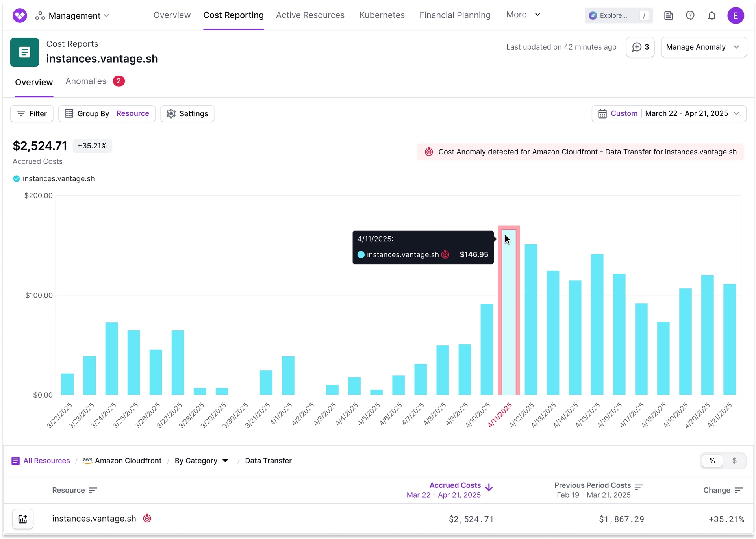The height and width of the screenshot is (539, 756).
Task: Click the documentation page icon
Action: click(x=668, y=16)
